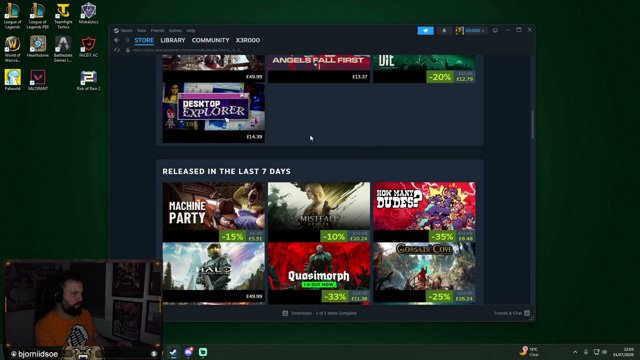
Task: Switch to Big Picture mode icon
Action: [495, 31]
